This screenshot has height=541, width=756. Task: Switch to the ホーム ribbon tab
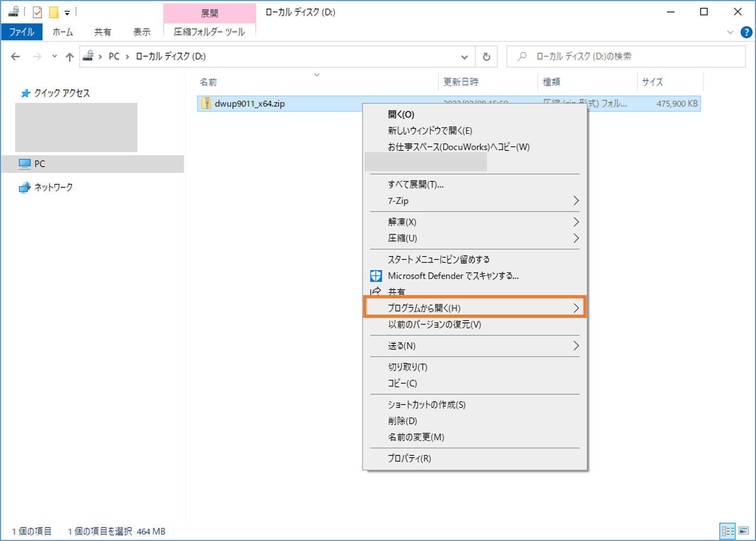(63, 32)
